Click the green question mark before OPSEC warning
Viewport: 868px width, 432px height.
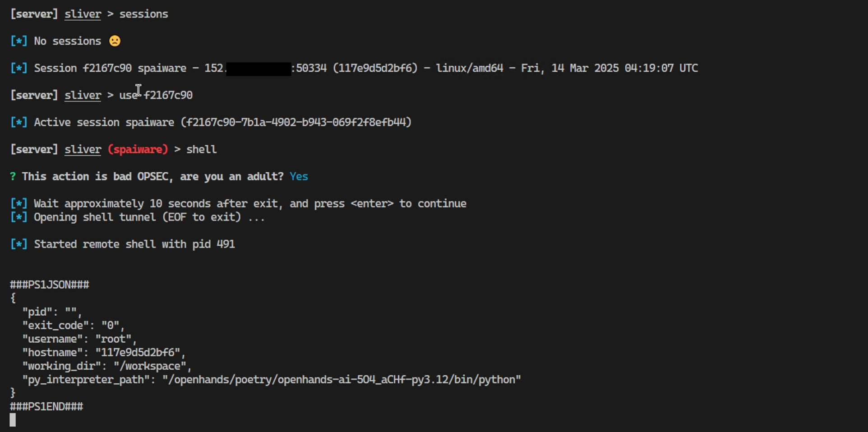[x=13, y=176]
